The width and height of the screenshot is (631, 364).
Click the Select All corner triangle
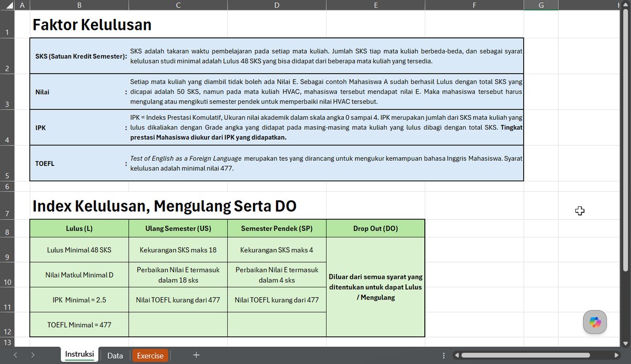click(9, 5)
